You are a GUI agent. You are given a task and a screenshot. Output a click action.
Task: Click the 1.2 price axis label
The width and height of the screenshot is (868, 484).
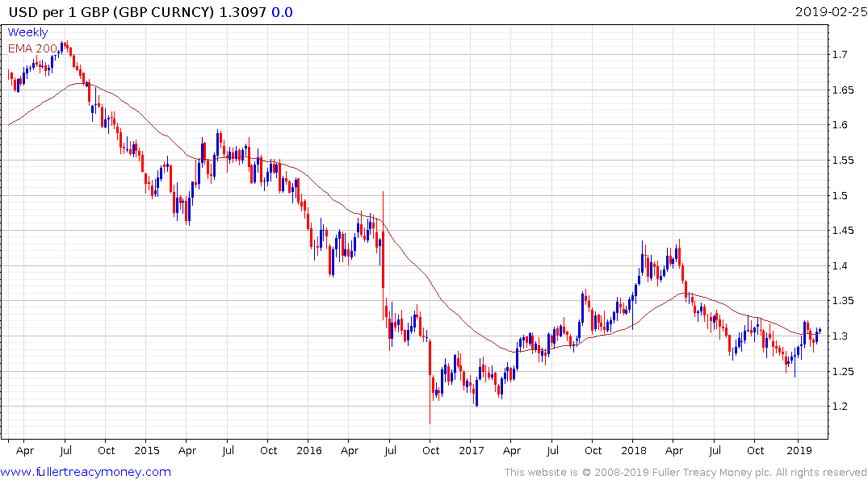(840, 407)
